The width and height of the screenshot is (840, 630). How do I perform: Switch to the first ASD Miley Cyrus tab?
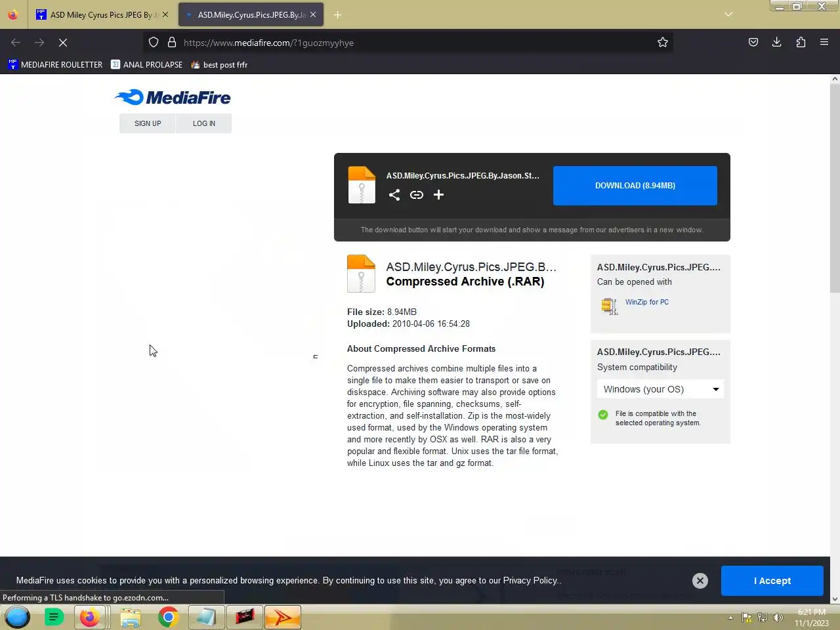[x=102, y=14]
